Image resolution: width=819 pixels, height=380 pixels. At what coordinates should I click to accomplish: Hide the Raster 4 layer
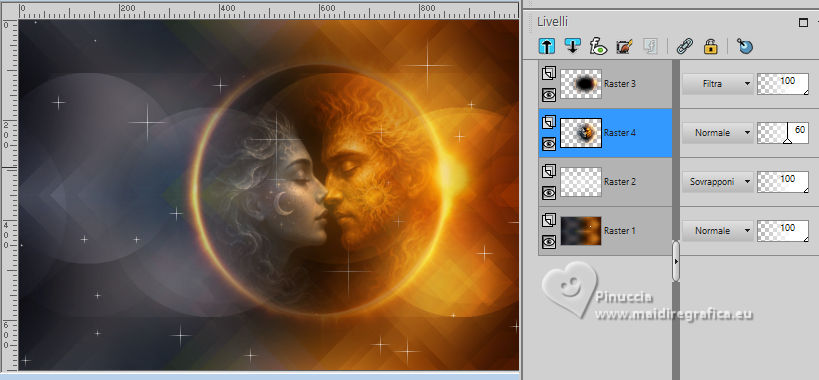point(548,144)
